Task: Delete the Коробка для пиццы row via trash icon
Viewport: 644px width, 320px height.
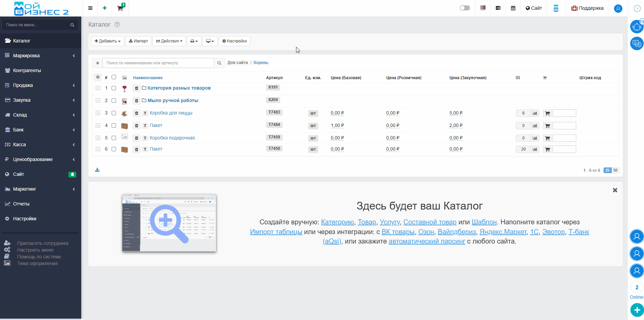Action: pyautogui.click(x=137, y=113)
